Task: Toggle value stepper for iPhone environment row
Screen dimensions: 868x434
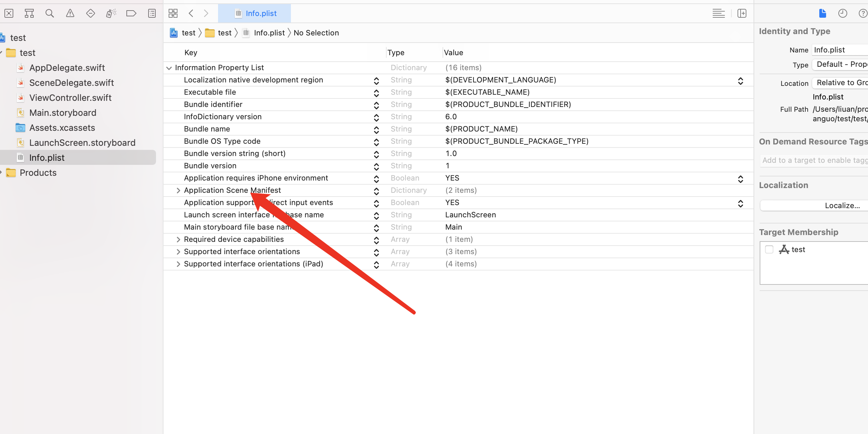Action: coord(740,179)
